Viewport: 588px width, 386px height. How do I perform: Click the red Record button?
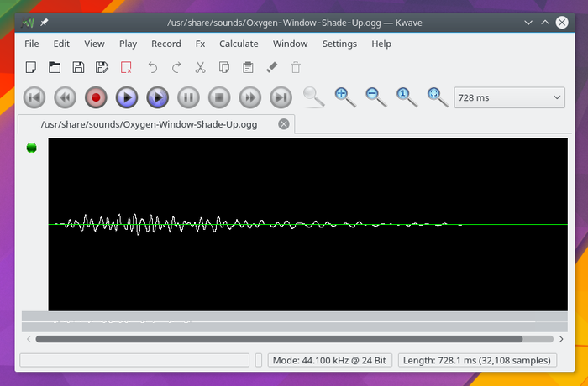(x=96, y=98)
